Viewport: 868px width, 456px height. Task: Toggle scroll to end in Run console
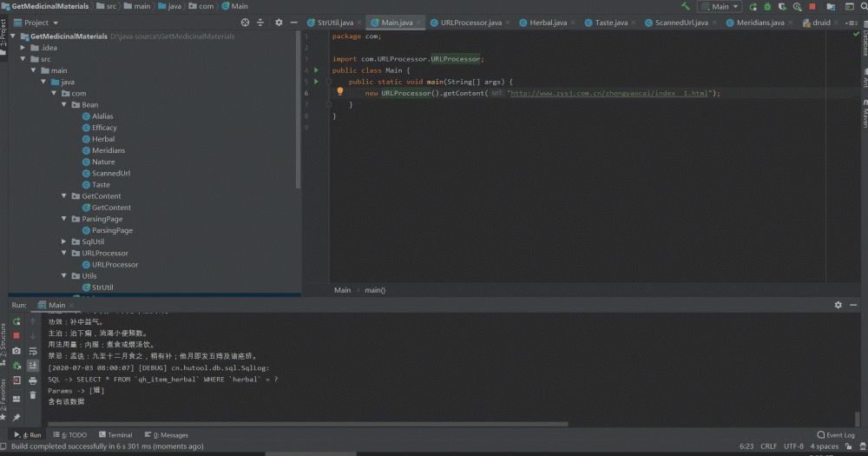pos(32,366)
